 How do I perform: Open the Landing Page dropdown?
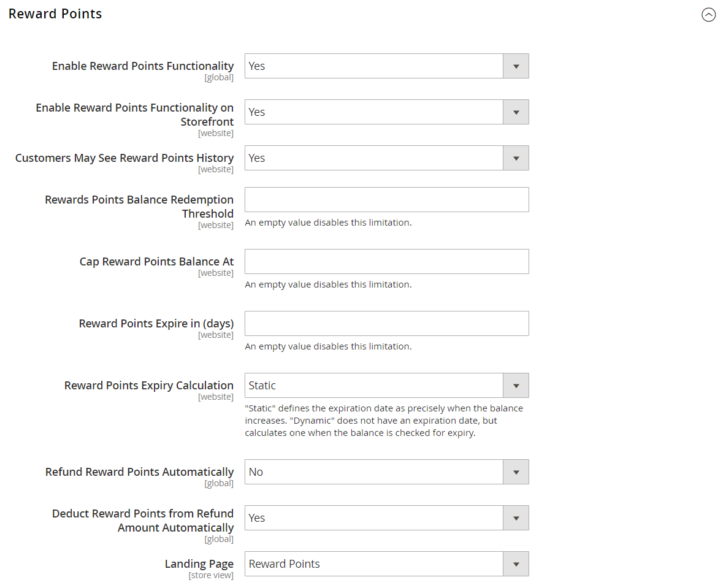tap(387, 564)
